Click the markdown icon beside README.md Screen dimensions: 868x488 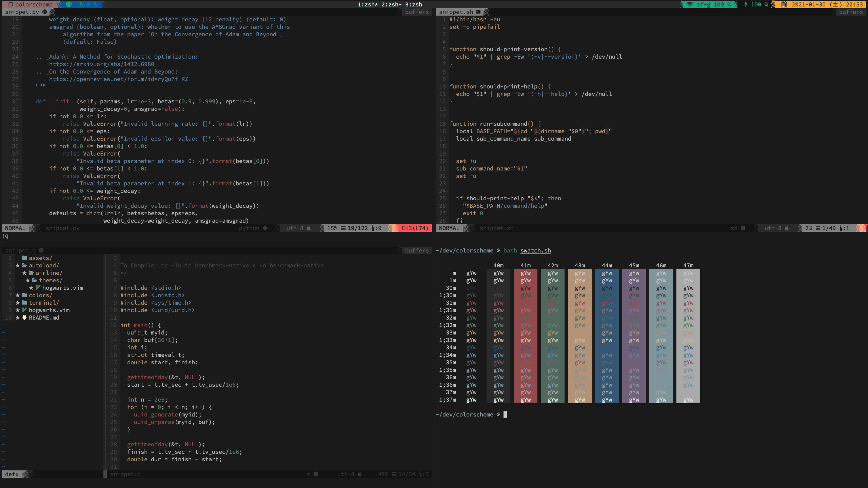pyautogui.click(x=24, y=318)
